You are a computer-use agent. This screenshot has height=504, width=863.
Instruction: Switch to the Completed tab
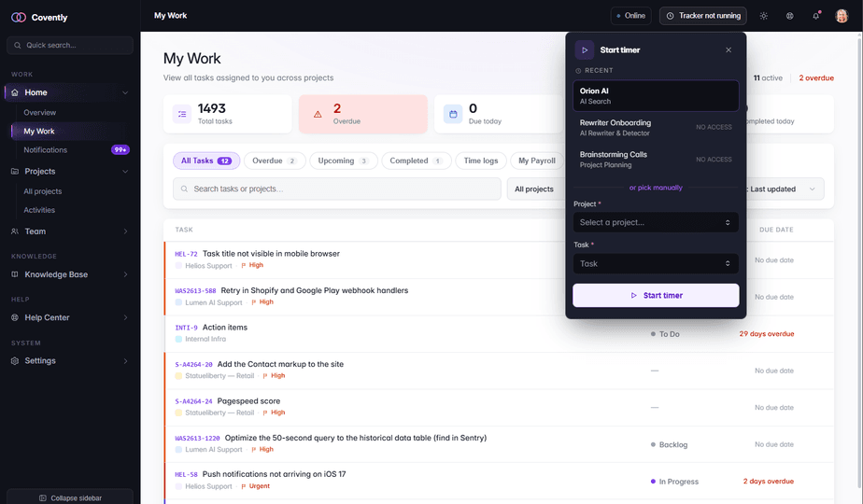417,161
